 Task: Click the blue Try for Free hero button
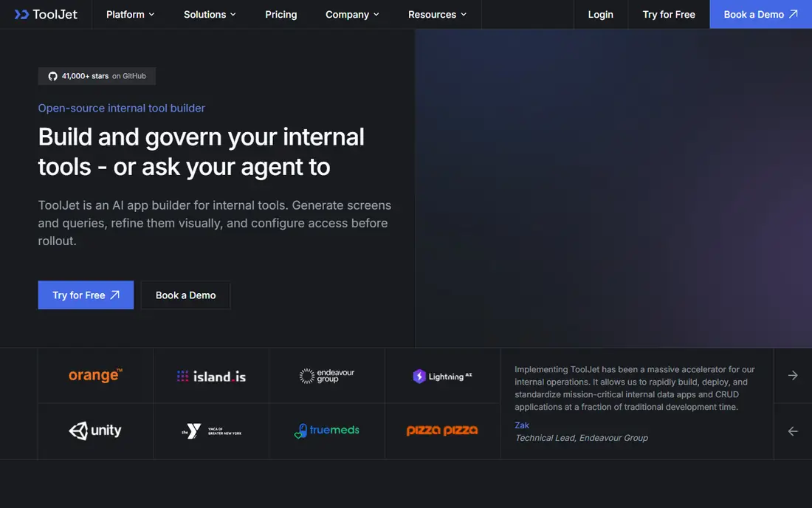[86, 295]
